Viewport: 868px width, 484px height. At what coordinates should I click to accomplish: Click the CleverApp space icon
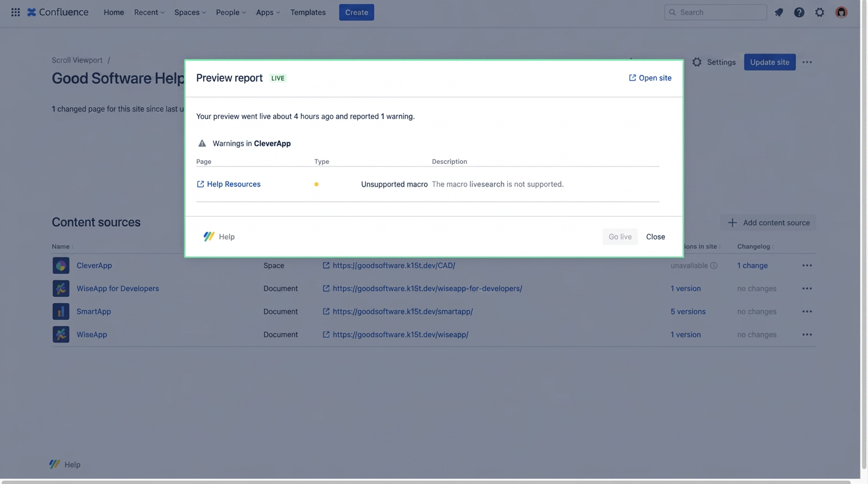pos(61,265)
